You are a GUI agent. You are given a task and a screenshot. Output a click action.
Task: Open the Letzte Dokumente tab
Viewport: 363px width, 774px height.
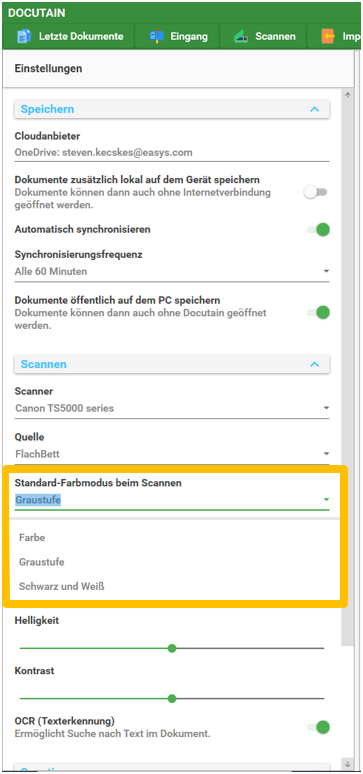coord(69,37)
